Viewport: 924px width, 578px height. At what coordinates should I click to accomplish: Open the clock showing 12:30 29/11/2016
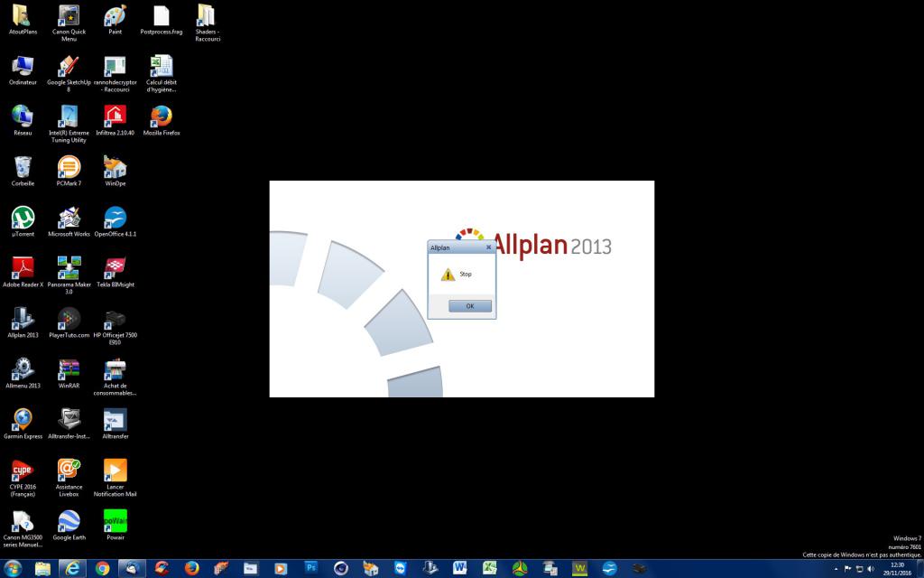point(898,569)
